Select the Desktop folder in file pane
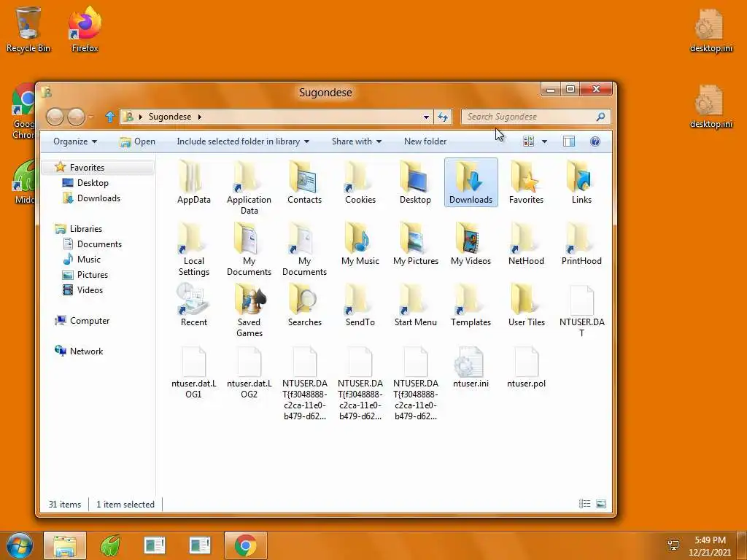 click(x=415, y=183)
